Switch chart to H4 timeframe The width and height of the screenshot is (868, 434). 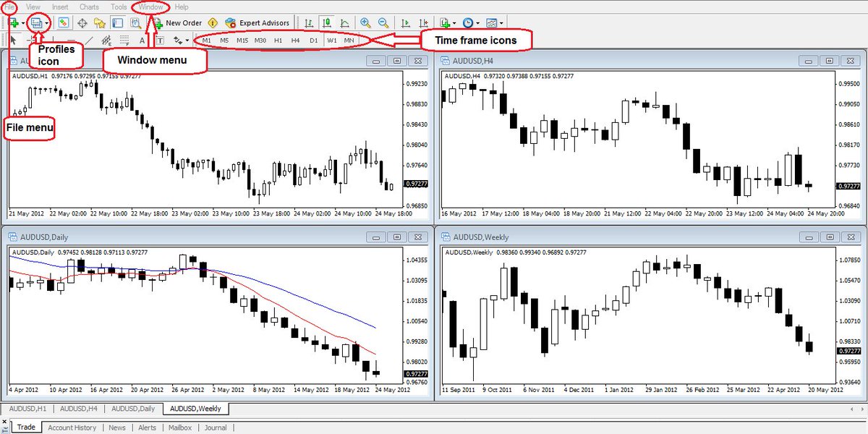click(295, 41)
